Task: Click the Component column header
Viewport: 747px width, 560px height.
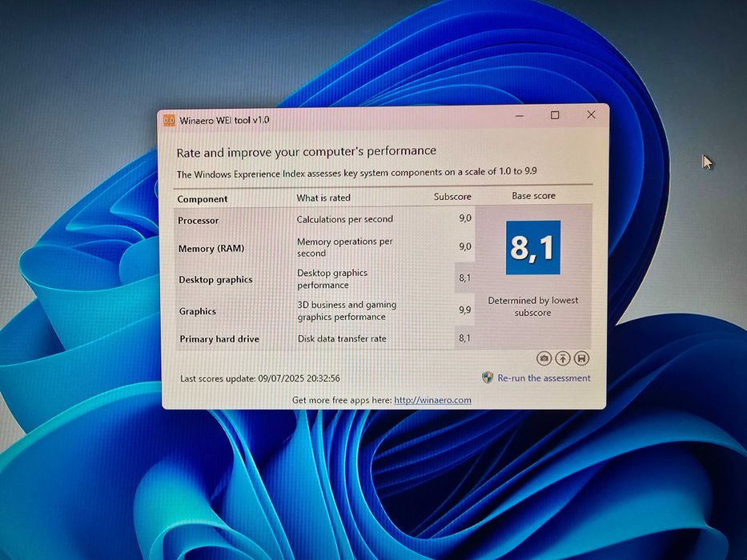Action: click(202, 199)
